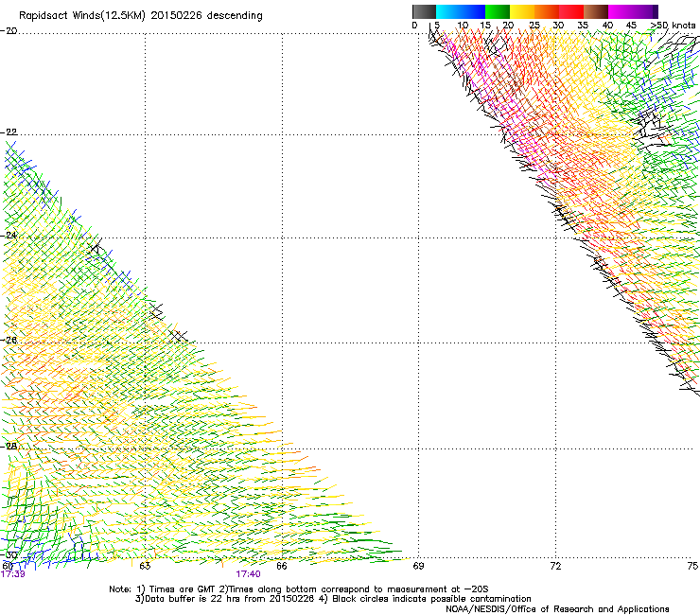Click the purple '17:39' timestamp

[12, 574]
